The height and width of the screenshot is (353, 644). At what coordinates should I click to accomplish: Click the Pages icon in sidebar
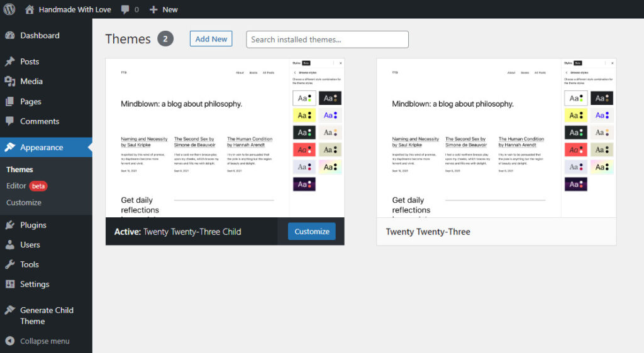(x=10, y=101)
